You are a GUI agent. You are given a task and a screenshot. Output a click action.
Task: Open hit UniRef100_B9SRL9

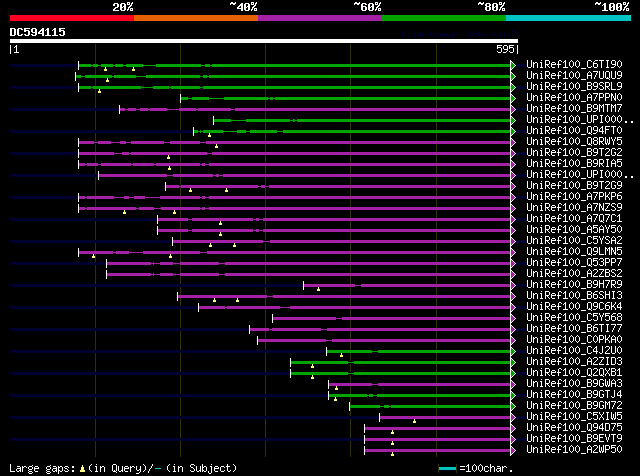(574, 87)
